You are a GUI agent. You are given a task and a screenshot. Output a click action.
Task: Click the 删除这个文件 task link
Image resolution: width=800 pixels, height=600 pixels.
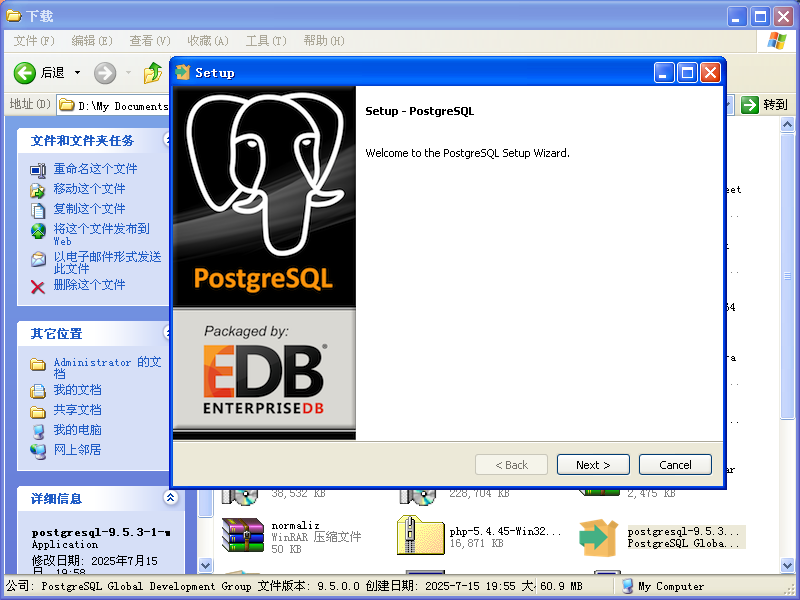(89, 285)
